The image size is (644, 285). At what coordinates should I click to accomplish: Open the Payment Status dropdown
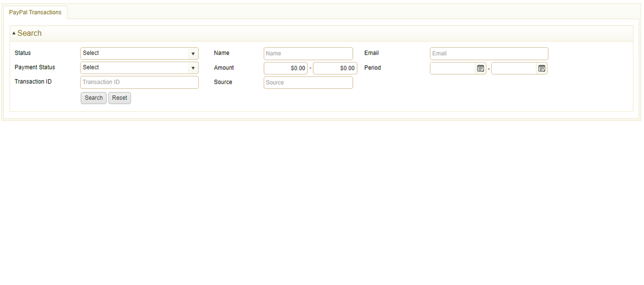click(x=139, y=68)
